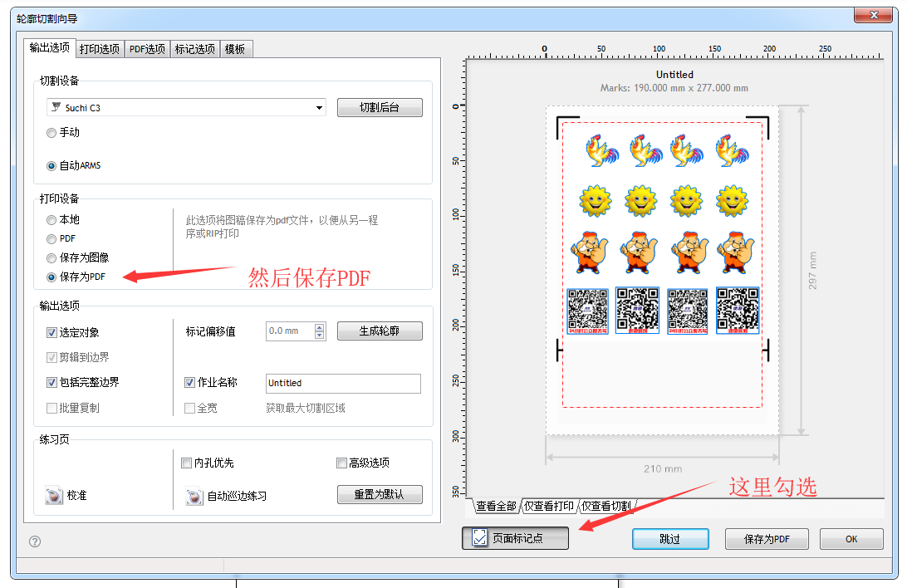
Task: Select the local (本地) print device option
Action: click(x=51, y=220)
